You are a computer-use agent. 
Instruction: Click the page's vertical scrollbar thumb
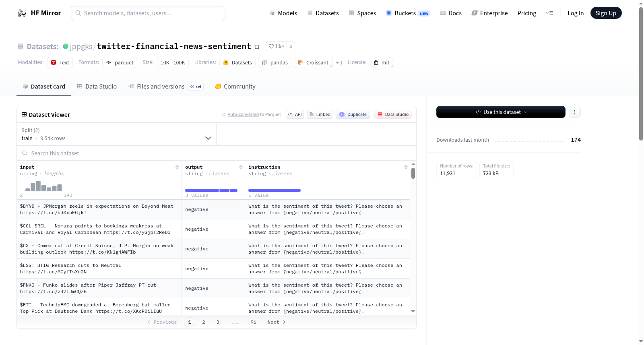[641, 74]
